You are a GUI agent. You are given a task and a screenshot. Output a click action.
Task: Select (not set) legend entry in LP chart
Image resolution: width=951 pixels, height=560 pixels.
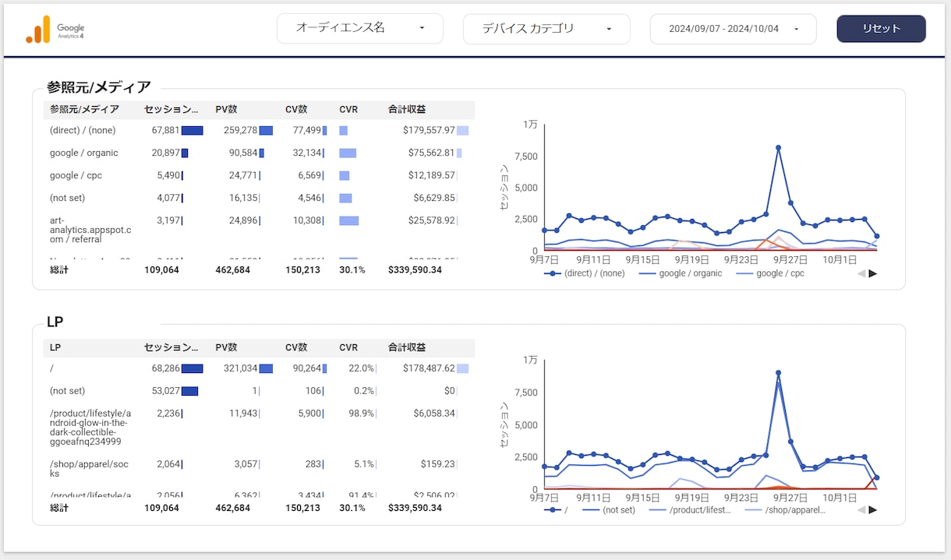609,510
